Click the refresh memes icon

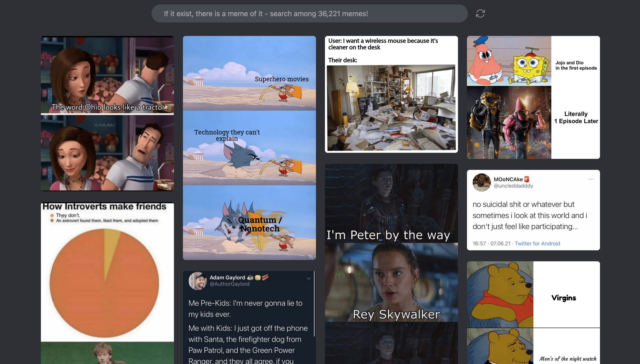pos(480,13)
